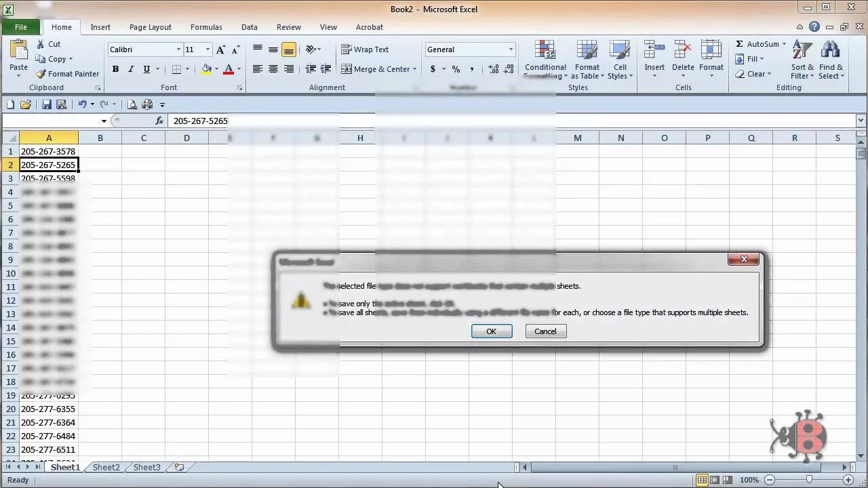Switch to the Data tab
The width and height of the screenshot is (868, 488).
(x=250, y=27)
